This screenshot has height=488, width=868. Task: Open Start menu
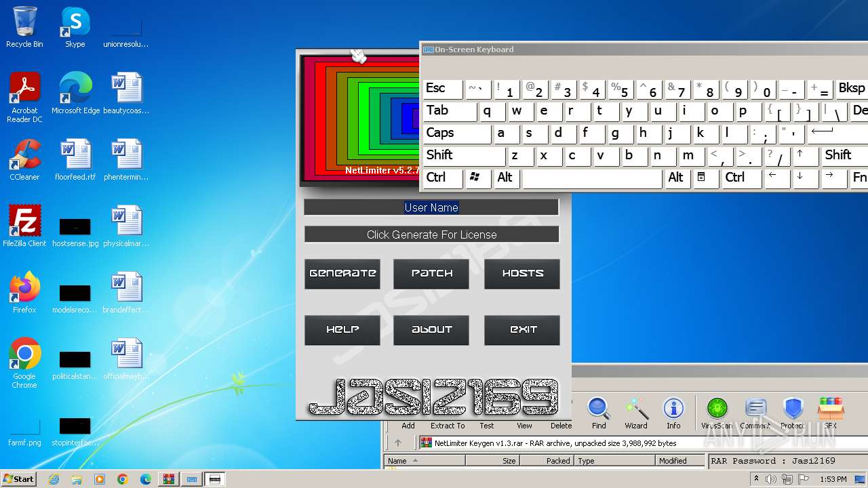[19, 479]
